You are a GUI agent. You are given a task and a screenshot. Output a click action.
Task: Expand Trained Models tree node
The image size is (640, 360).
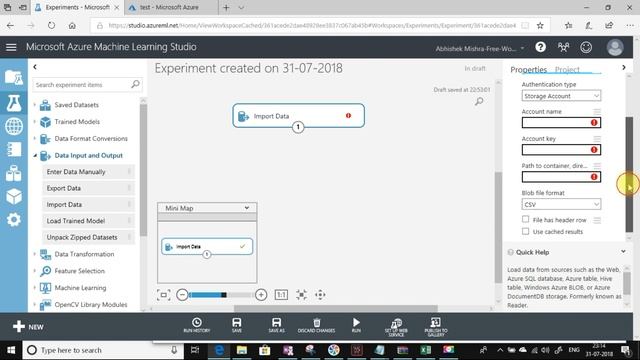[x=35, y=122]
